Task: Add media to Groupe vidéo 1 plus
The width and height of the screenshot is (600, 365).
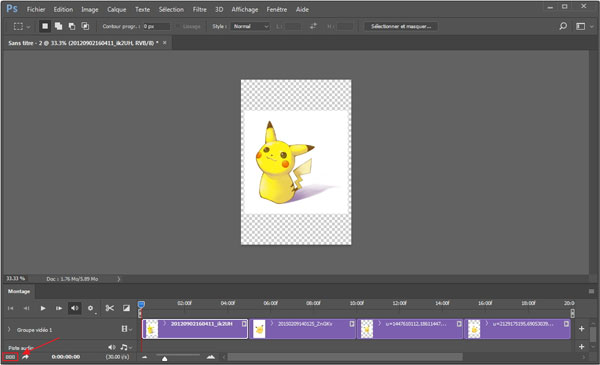Action: pyautogui.click(x=581, y=329)
